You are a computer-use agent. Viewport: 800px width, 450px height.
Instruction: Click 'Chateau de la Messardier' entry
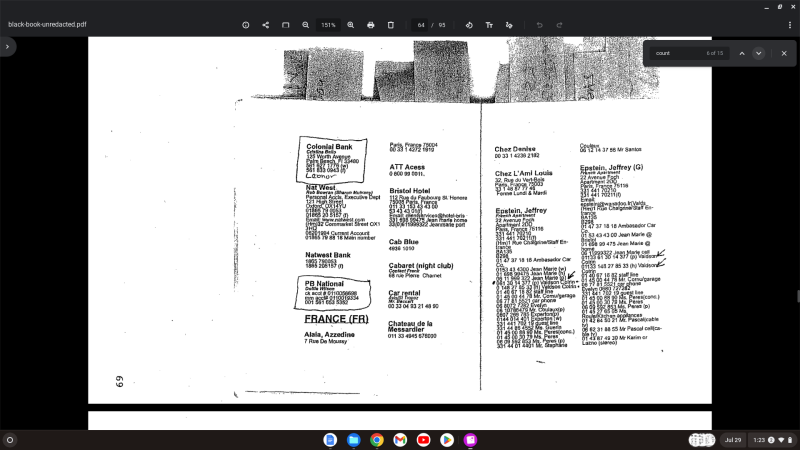[410, 327]
